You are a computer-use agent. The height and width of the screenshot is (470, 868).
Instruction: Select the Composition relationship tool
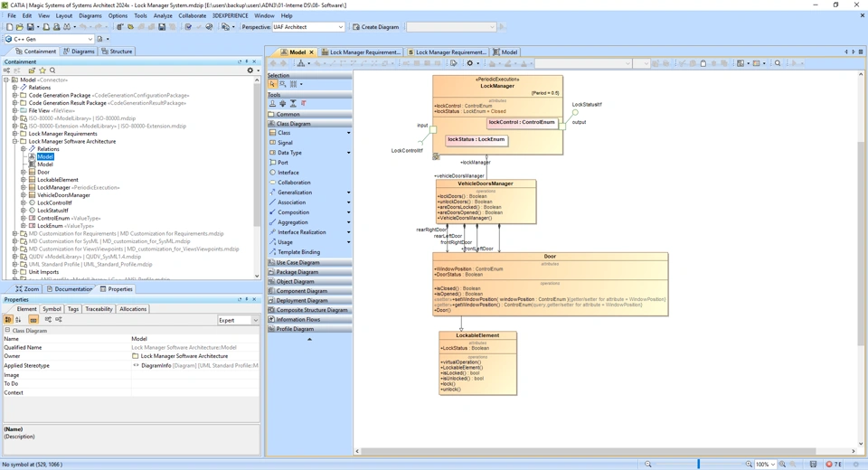coord(292,212)
